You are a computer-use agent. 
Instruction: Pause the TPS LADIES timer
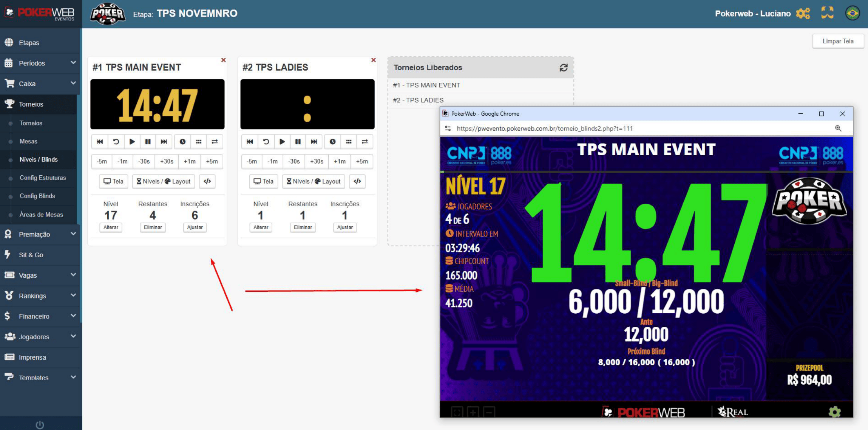[298, 142]
